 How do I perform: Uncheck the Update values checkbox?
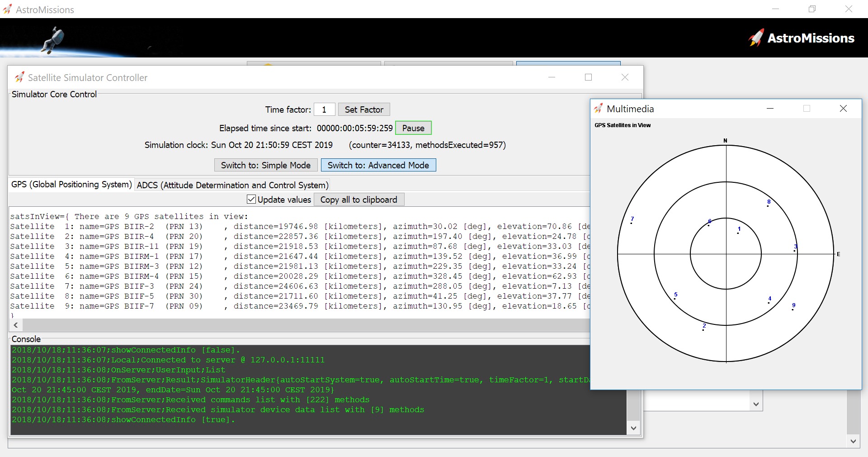251,200
